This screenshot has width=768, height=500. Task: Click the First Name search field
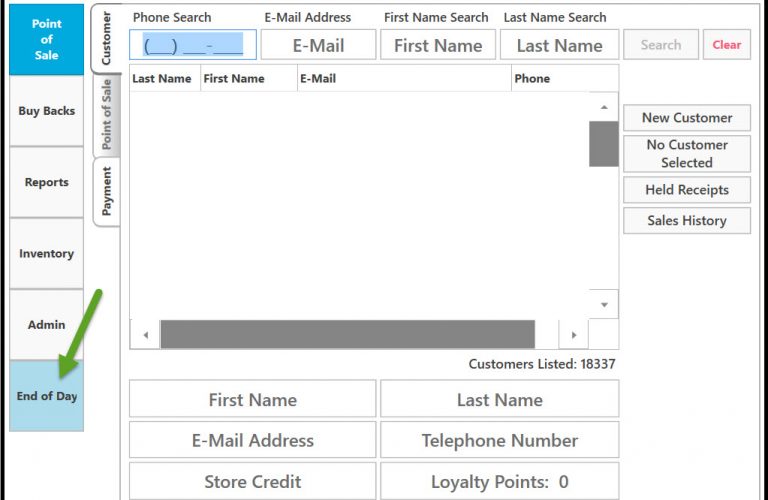(438, 45)
